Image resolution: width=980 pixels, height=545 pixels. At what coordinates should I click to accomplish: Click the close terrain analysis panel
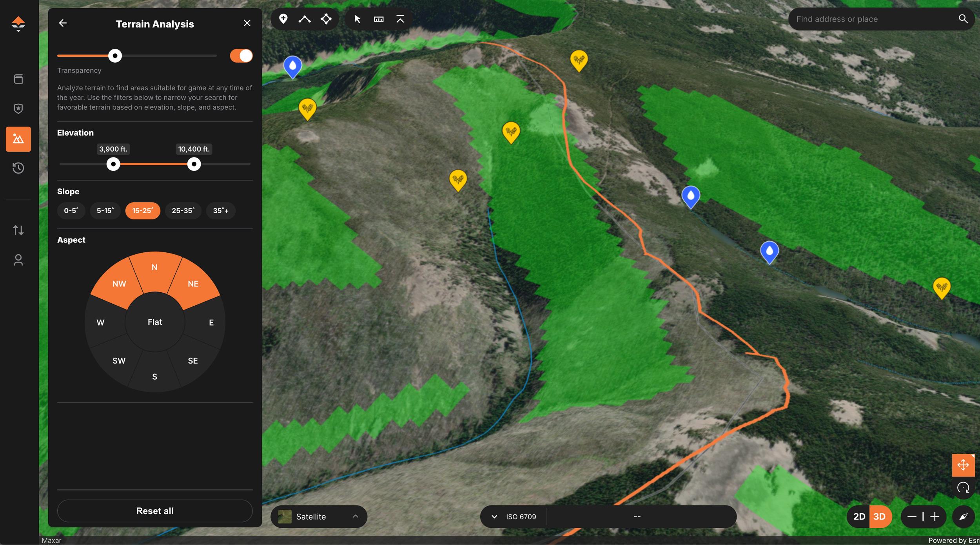[x=247, y=24]
